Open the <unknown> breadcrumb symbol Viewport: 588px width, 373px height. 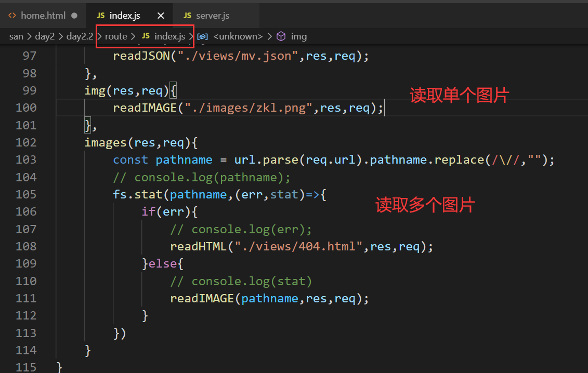point(238,36)
